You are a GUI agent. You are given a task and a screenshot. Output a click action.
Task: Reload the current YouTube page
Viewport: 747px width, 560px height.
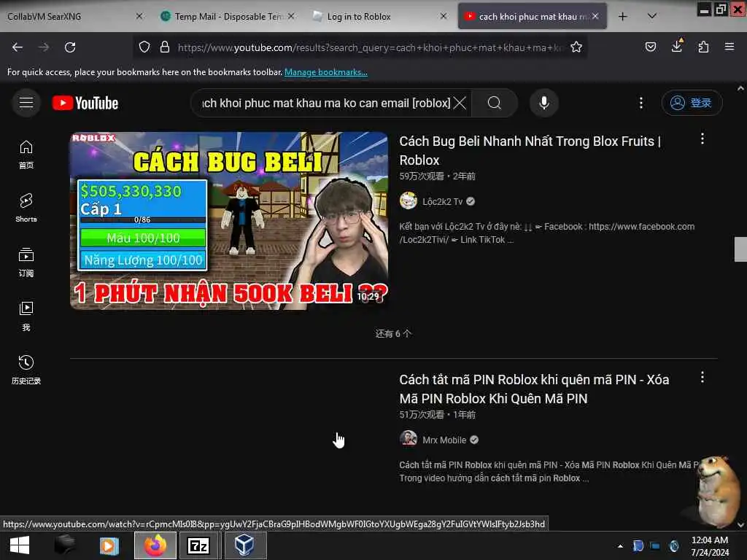(70, 47)
